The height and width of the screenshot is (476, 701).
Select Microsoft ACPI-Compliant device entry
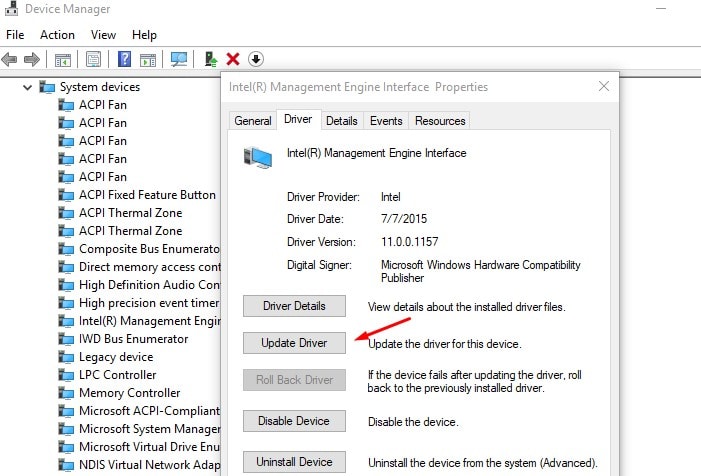149,411
